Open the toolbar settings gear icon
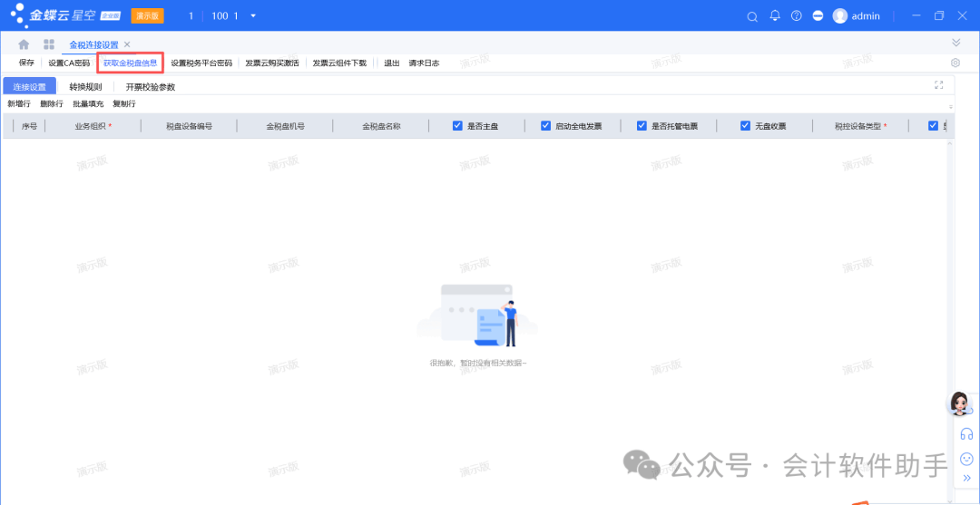Screen dimensions: 980x505 (x=955, y=63)
